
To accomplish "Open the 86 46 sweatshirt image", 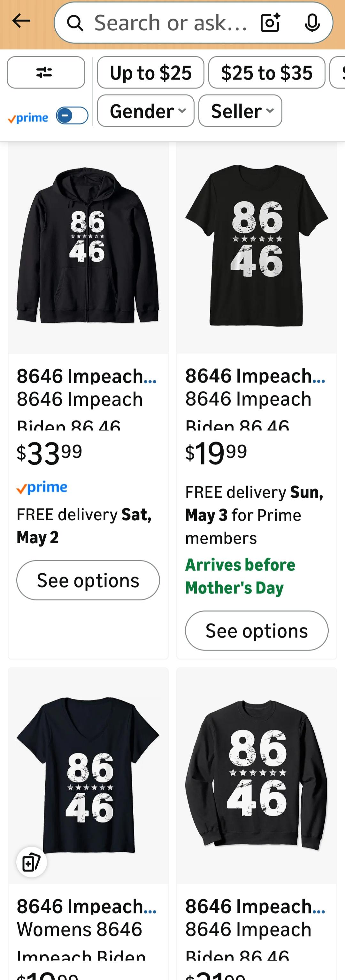I will (x=257, y=776).
